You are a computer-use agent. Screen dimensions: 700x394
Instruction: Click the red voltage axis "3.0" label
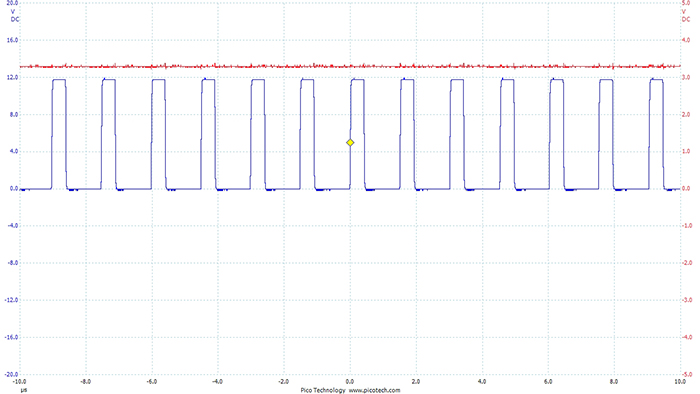pyautogui.click(x=686, y=77)
